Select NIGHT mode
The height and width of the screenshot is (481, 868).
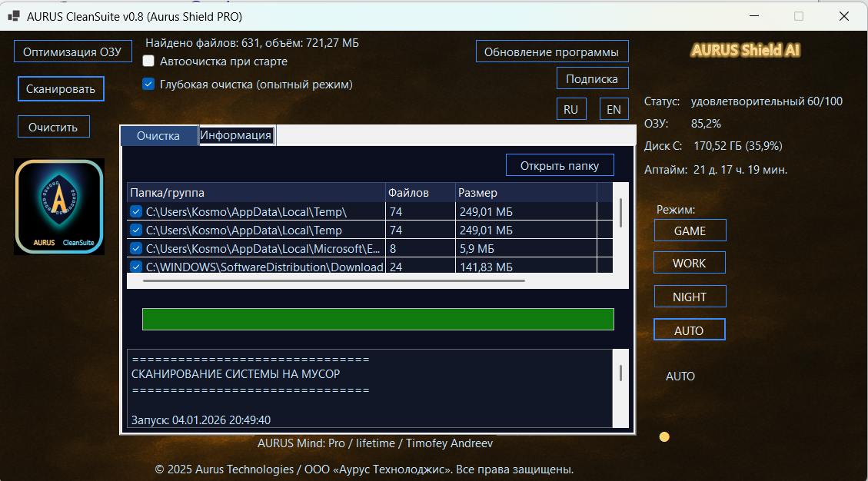pyautogui.click(x=690, y=297)
